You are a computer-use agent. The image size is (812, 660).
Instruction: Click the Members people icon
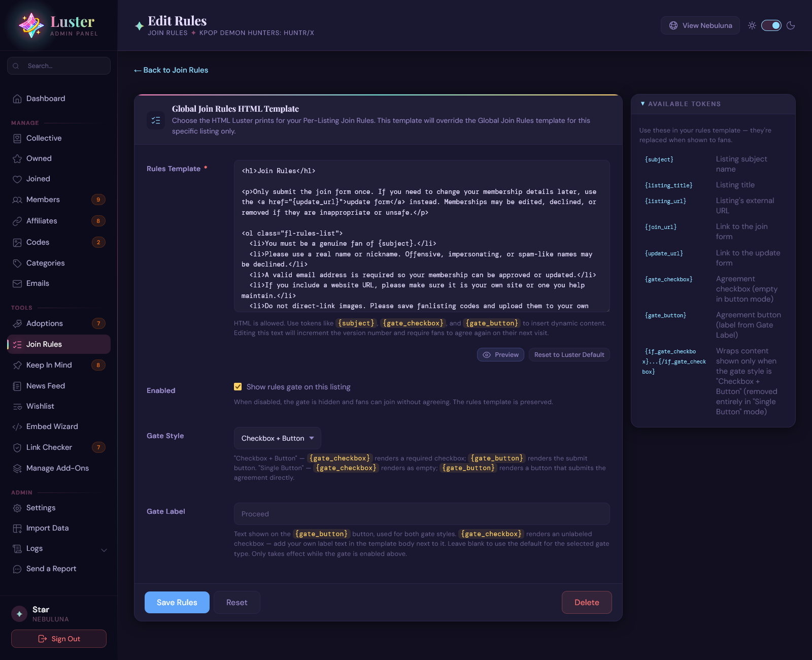[17, 200]
